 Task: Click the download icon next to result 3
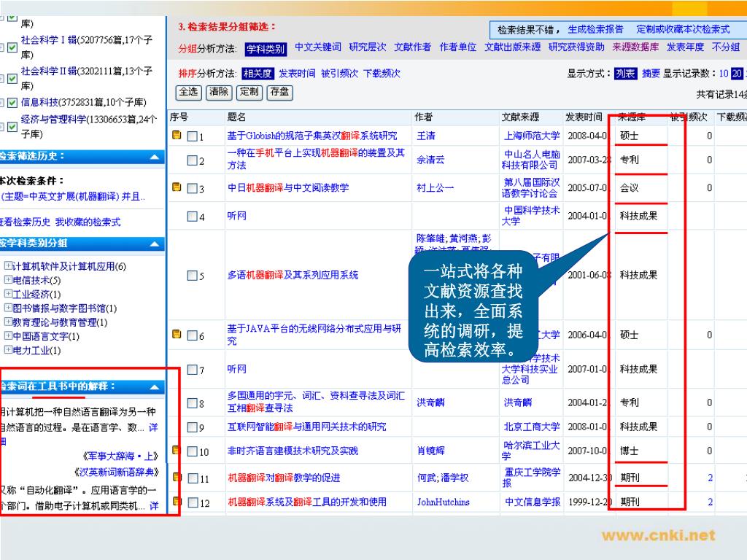(x=176, y=187)
